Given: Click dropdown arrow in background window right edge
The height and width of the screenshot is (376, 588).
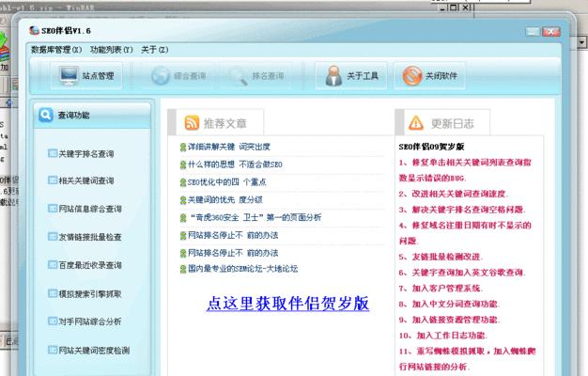Looking at the screenshot, I should click(x=582, y=42).
